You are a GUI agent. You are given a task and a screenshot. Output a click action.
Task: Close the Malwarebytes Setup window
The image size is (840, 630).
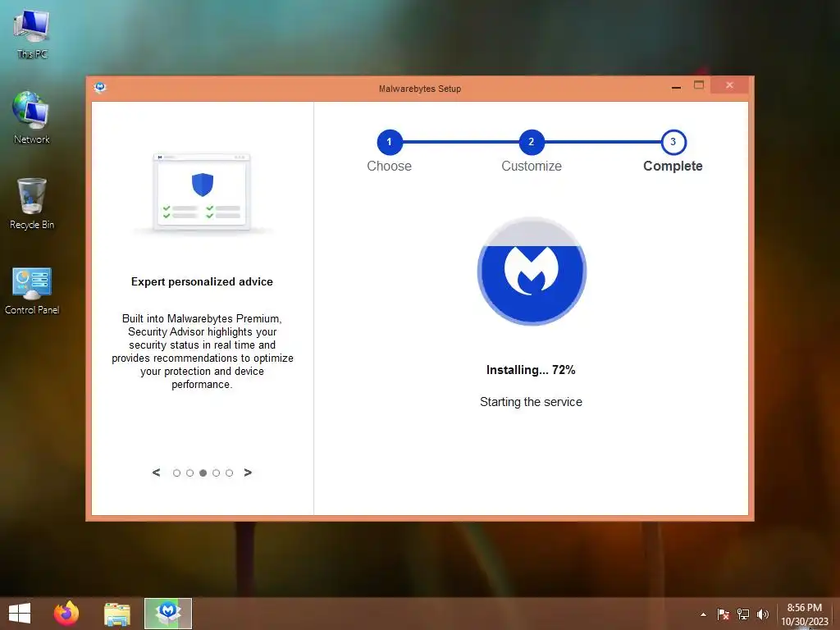click(x=729, y=85)
